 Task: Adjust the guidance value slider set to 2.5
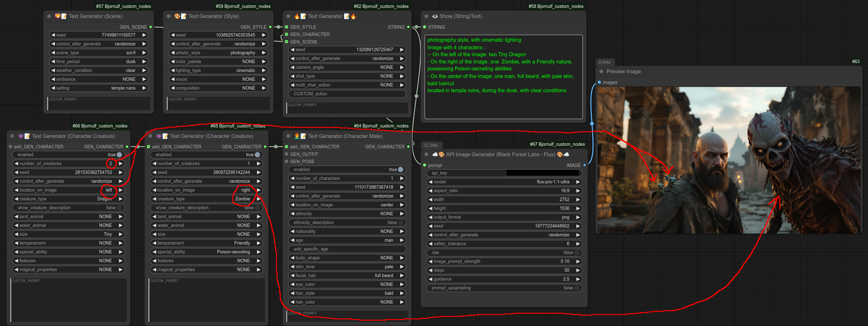point(504,279)
